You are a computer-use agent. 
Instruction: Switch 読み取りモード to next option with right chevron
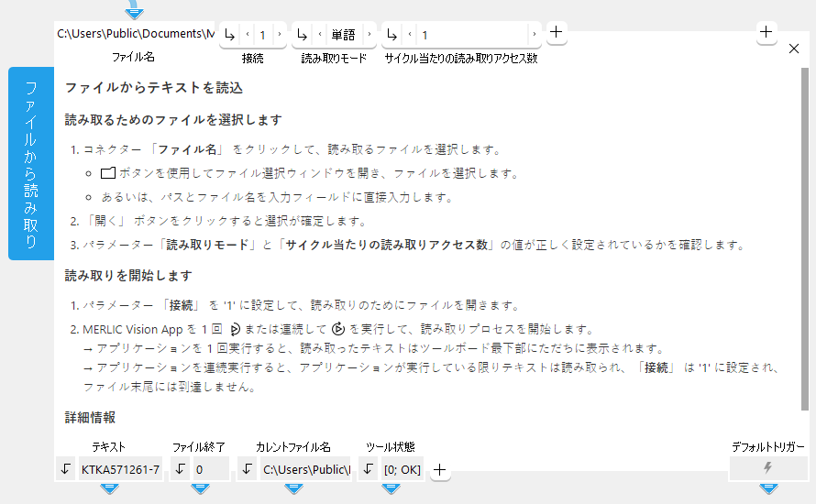click(x=369, y=35)
